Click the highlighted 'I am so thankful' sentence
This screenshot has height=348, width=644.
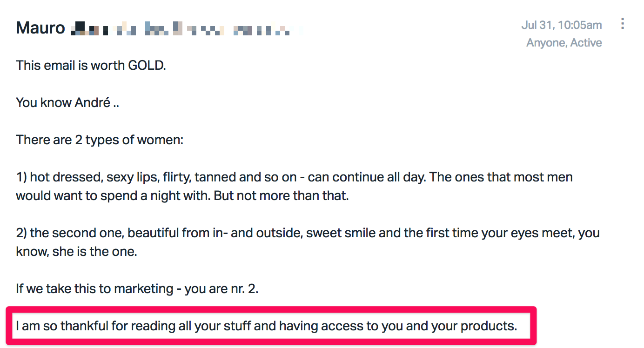pos(267,326)
